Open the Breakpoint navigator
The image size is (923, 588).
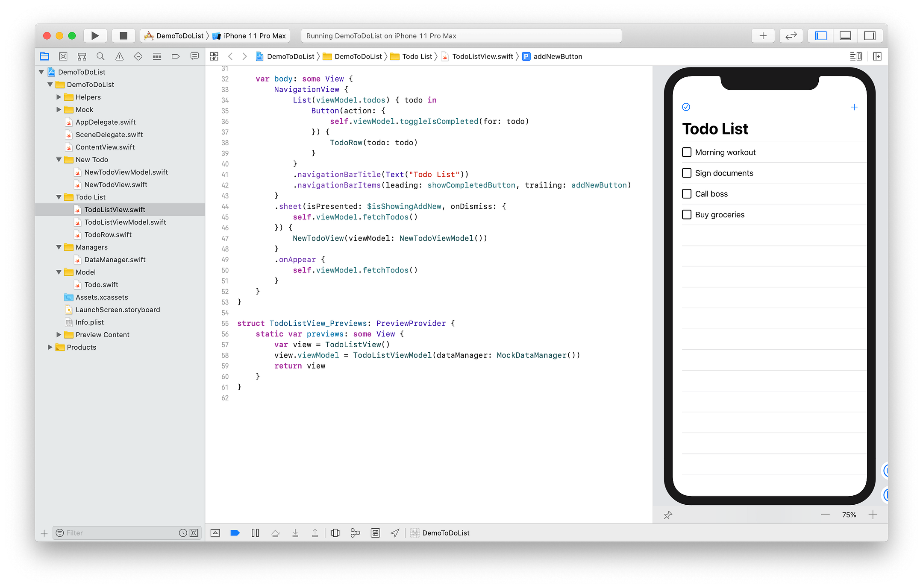pos(176,56)
